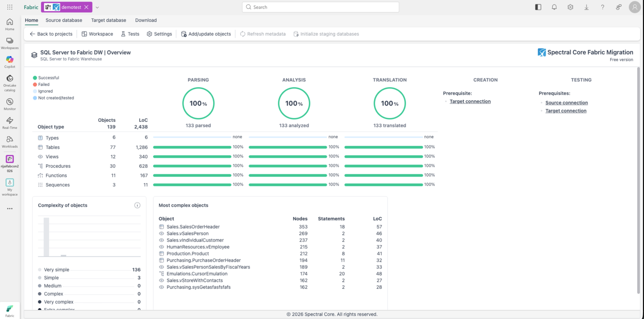Expand the sidebar more options ellipsis
This screenshot has width=644, height=319.
9,209
